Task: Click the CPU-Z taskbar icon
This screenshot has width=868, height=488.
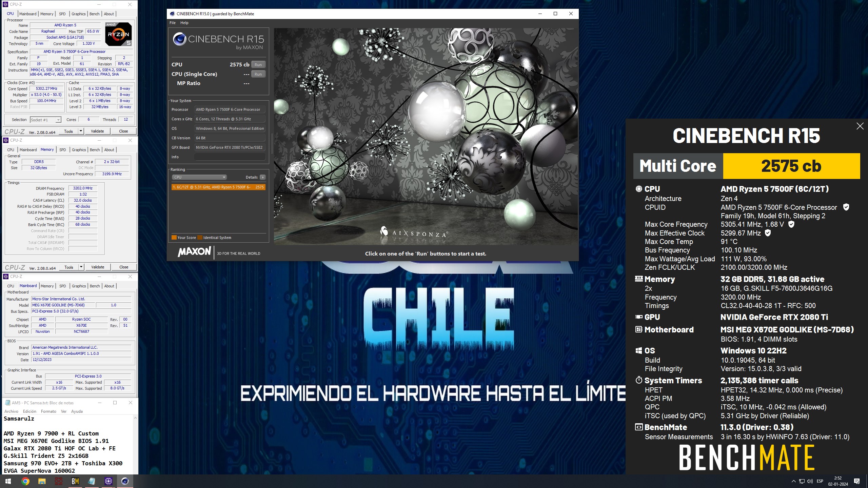Action: coord(108,481)
